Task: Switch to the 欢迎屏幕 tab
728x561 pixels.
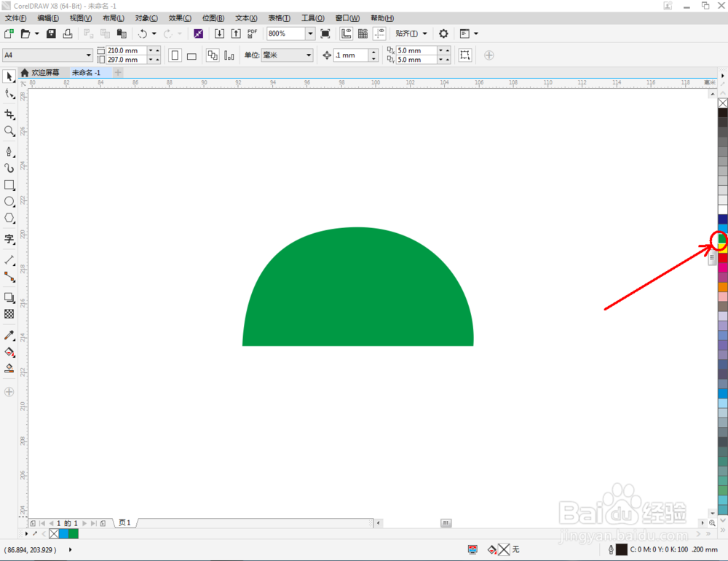Action: (40, 73)
